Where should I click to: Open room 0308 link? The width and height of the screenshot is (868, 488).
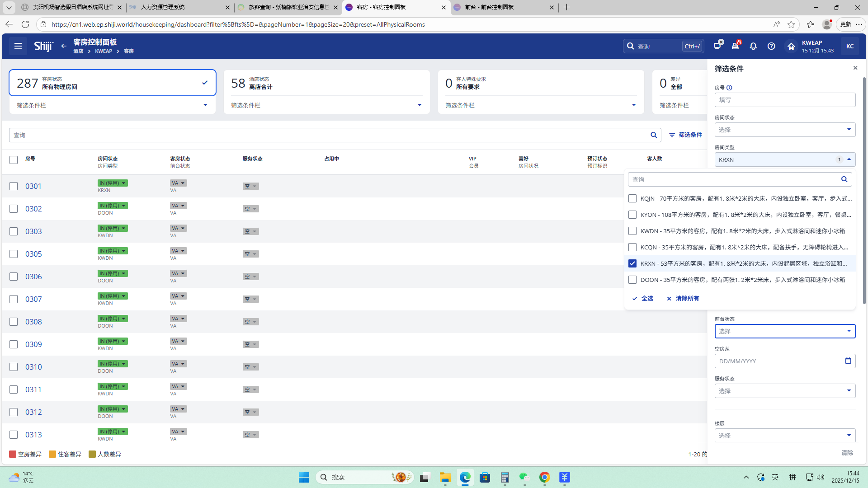33,322
